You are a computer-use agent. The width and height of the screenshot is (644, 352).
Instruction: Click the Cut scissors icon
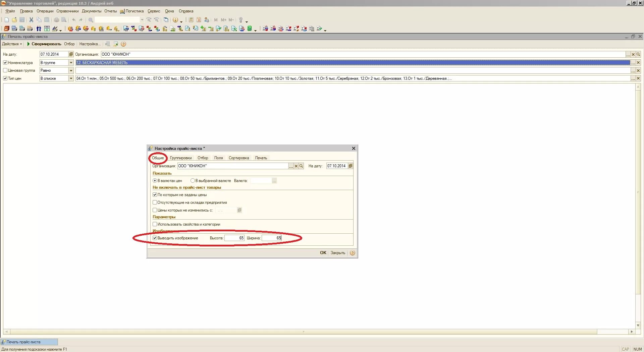pos(31,20)
